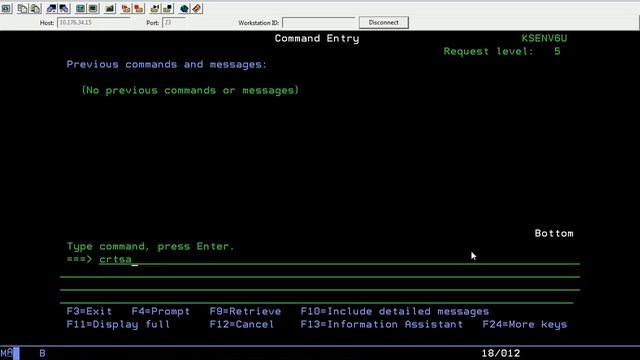Click the No previous commands or messages text
The height and width of the screenshot is (360, 640).
click(x=190, y=90)
